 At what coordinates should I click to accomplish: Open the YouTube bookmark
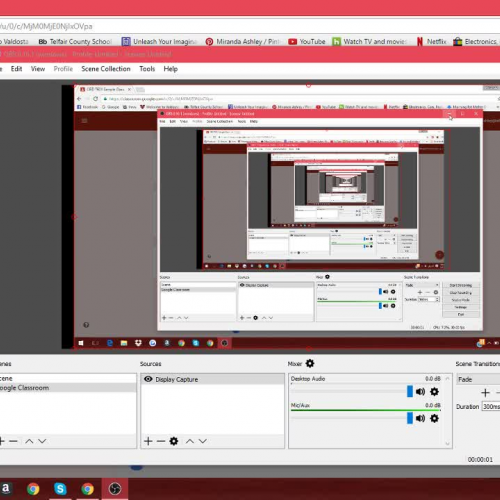pyautogui.click(x=307, y=42)
